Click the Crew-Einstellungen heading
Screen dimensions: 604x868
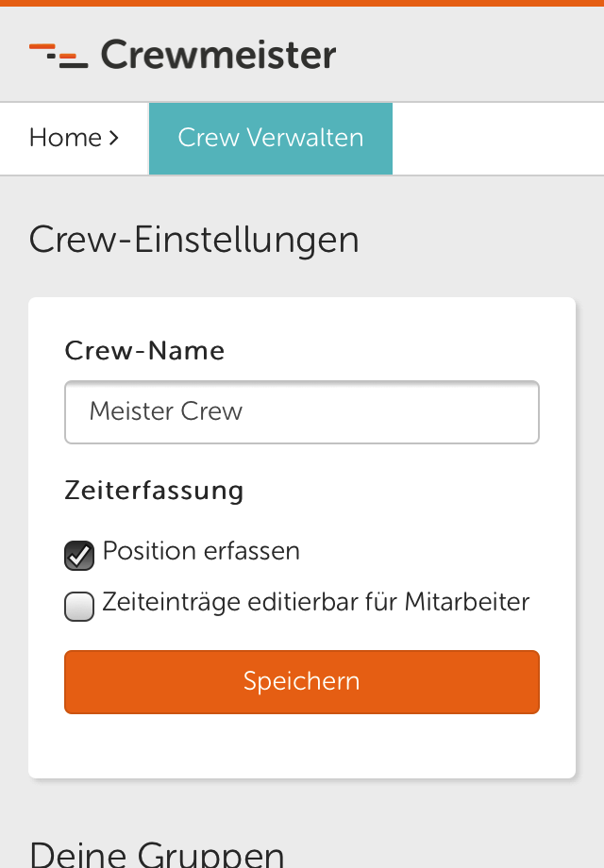(193, 241)
